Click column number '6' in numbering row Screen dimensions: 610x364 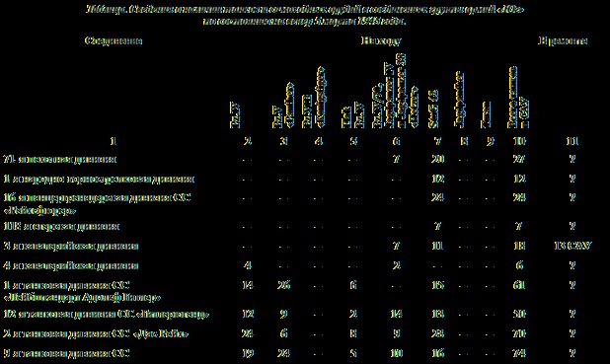[396, 141]
